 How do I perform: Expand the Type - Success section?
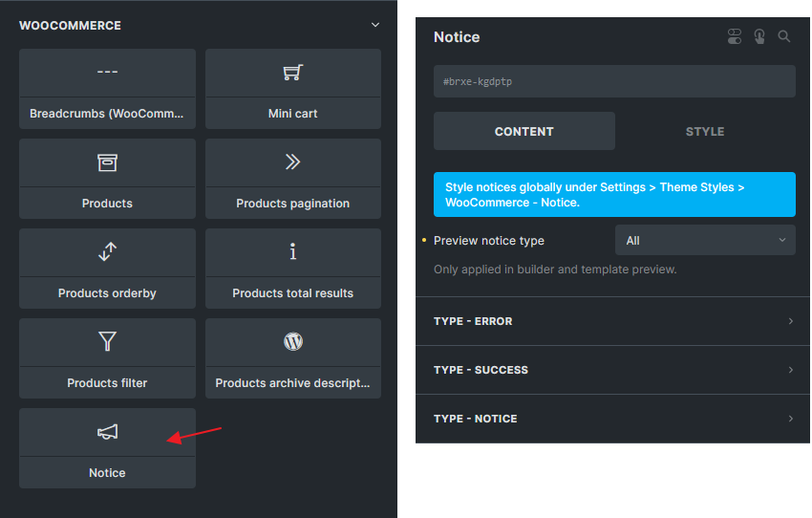click(x=613, y=370)
